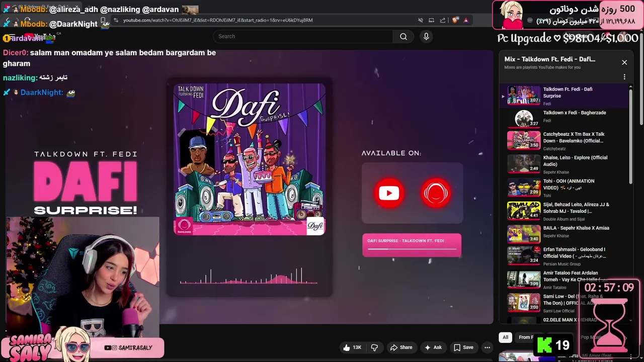The image size is (644, 362).
Task: Save the video to a playlist
Action: pos(463,347)
